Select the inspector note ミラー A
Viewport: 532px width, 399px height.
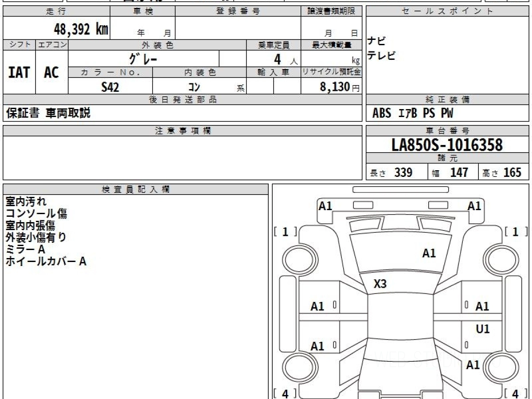click(25, 250)
